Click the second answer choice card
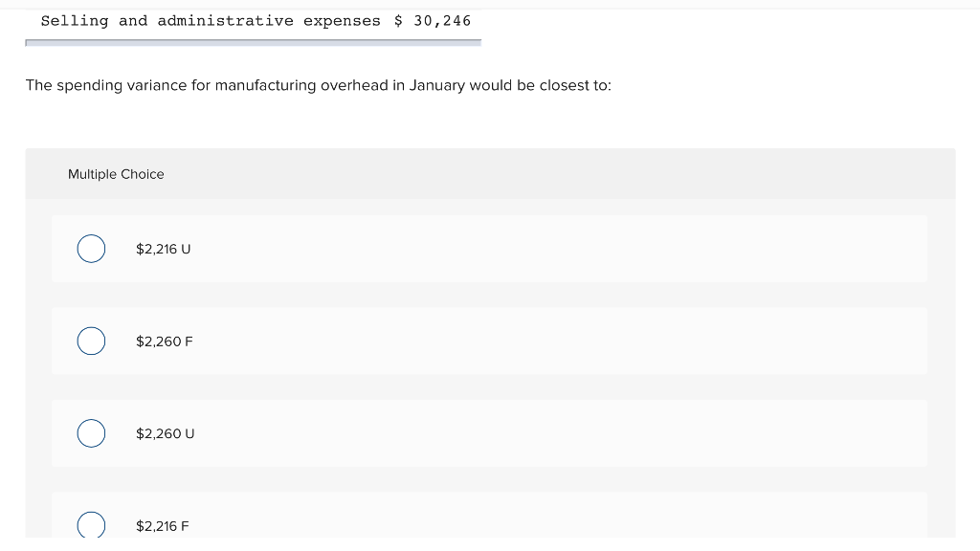 (488, 341)
